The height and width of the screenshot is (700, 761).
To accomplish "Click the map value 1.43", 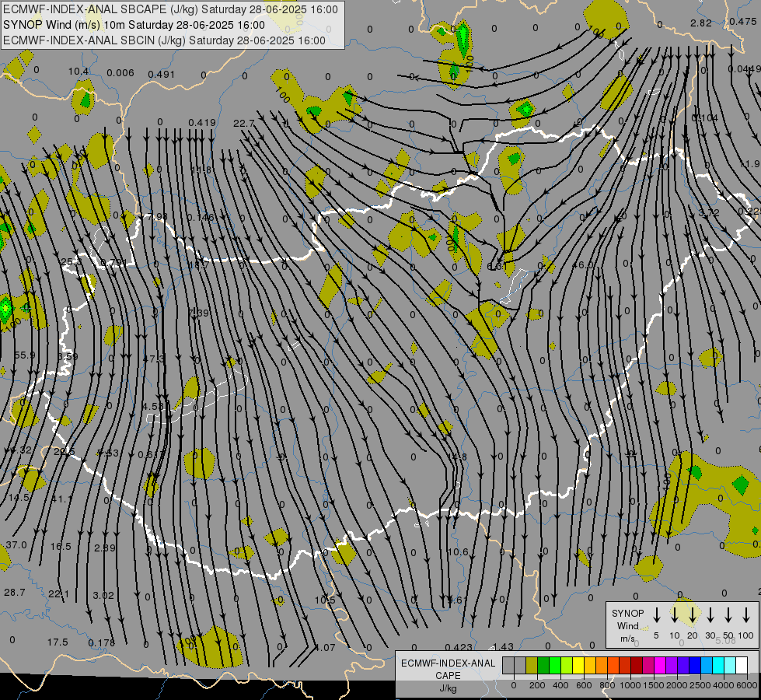I will [x=503, y=646].
